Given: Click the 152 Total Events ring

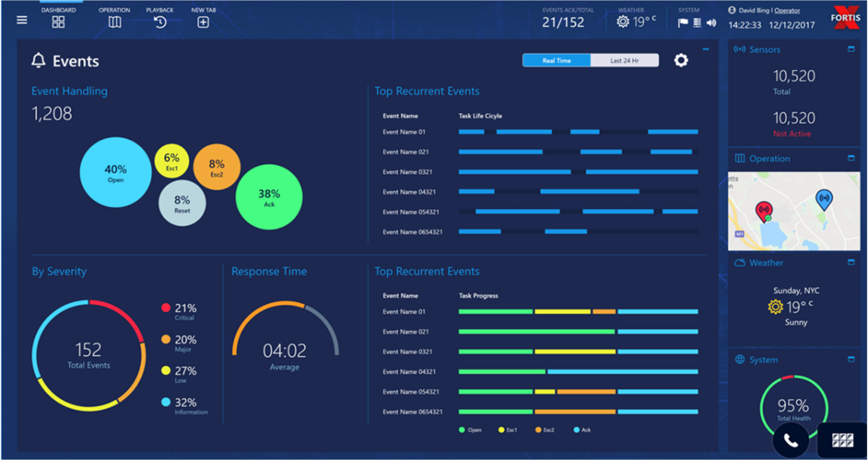Looking at the screenshot, I should [x=89, y=356].
